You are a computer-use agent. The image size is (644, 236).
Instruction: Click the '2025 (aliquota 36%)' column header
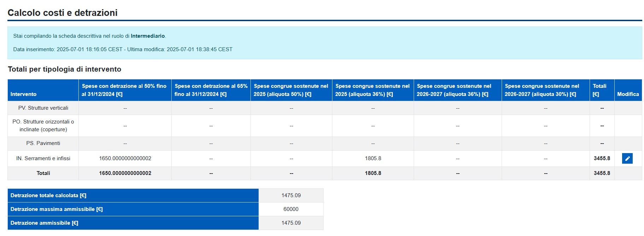(x=372, y=90)
